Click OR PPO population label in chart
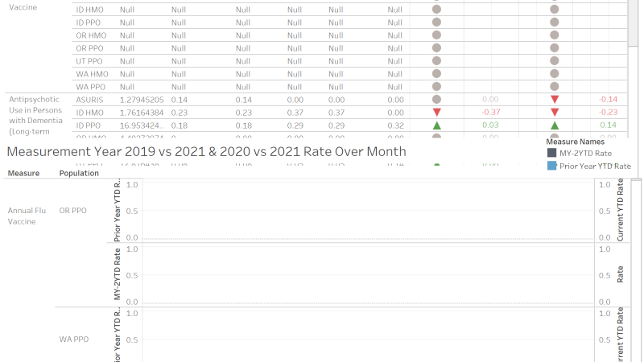 click(73, 211)
